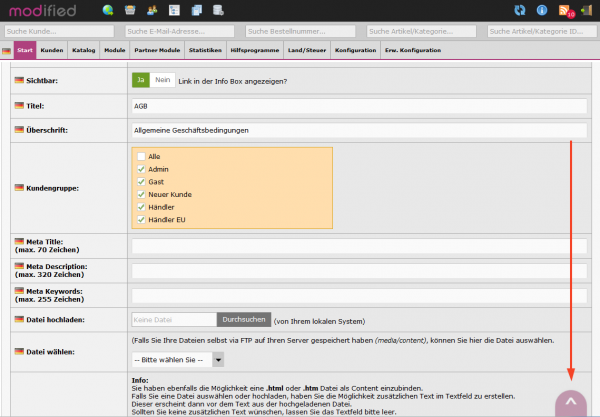
Task: Set Sichtbar toggle to Nein
Action: [163, 80]
